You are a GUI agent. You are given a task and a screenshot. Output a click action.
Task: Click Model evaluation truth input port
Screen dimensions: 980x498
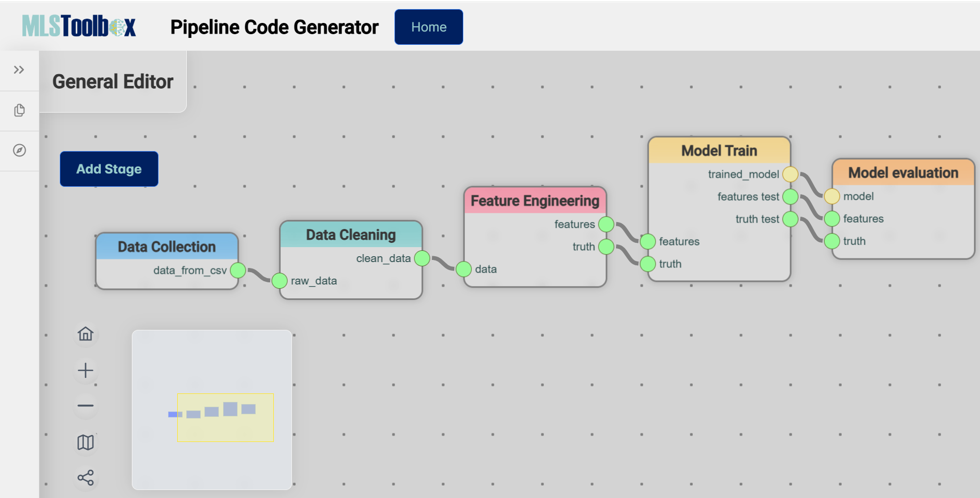click(832, 241)
